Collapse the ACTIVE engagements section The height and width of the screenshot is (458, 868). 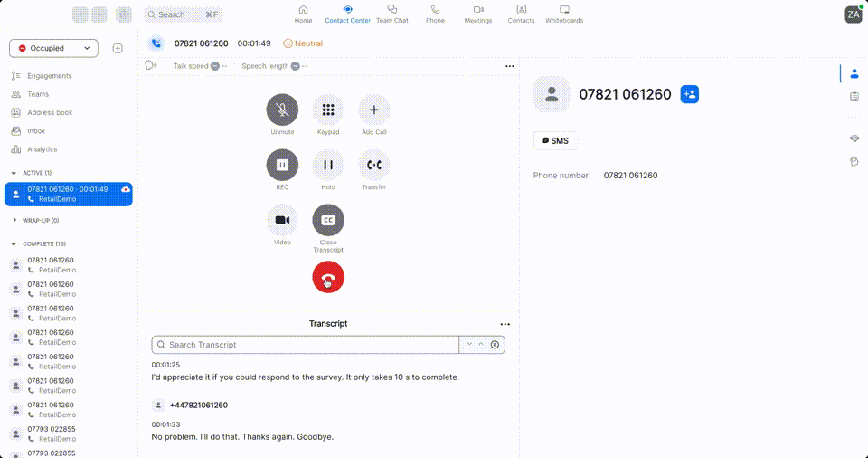click(14, 173)
